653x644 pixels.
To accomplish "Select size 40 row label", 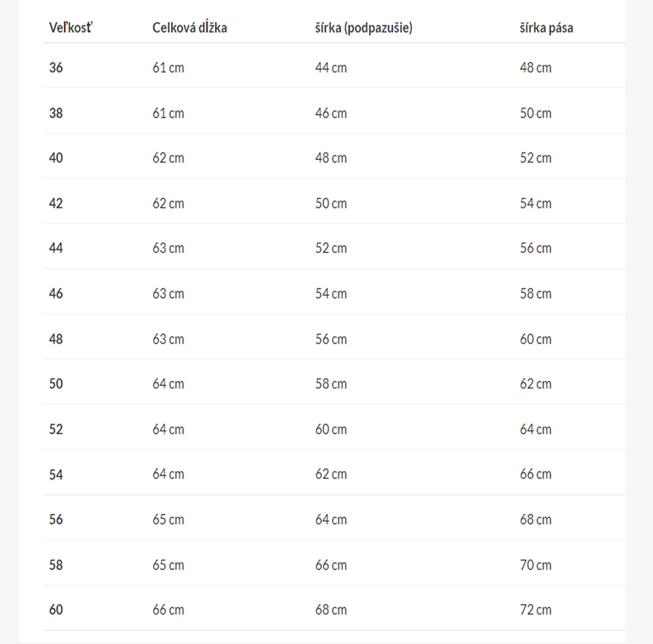I will point(56,158).
